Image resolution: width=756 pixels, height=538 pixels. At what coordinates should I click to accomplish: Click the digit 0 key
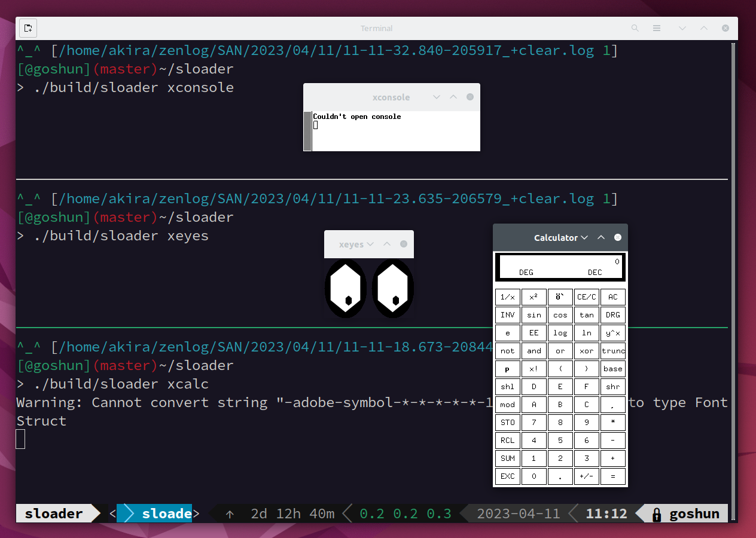tap(534, 476)
